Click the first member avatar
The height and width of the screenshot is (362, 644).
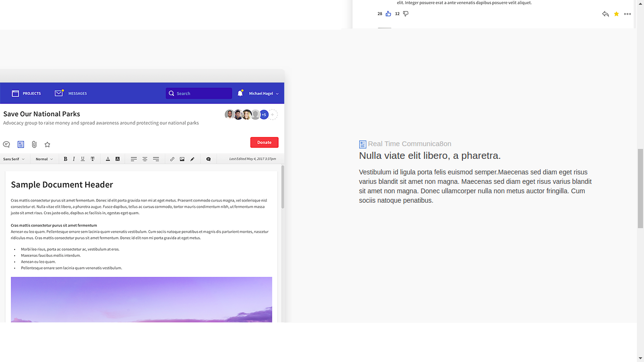point(230,115)
